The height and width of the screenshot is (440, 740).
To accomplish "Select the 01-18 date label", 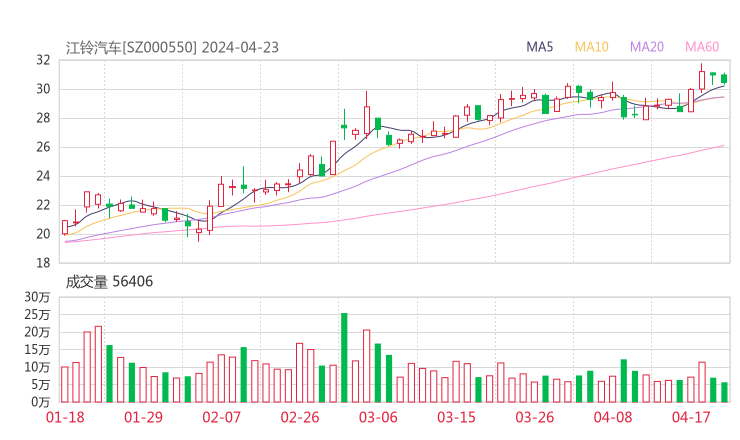I will coord(65,417).
